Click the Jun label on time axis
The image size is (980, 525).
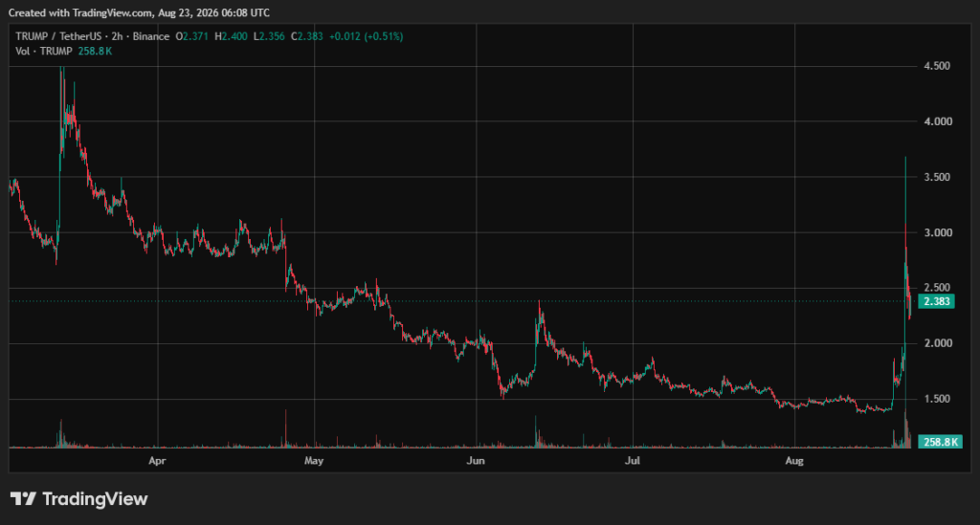pyautogui.click(x=476, y=461)
